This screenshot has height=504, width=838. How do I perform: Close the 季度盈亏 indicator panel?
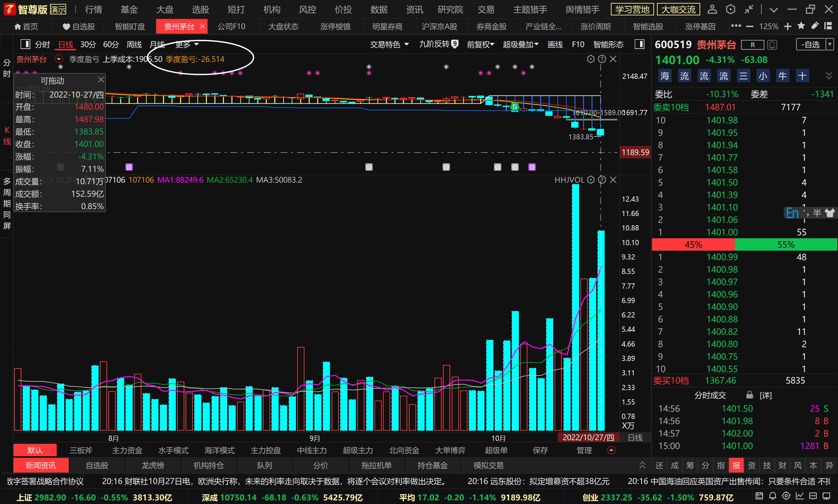click(613, 59)
